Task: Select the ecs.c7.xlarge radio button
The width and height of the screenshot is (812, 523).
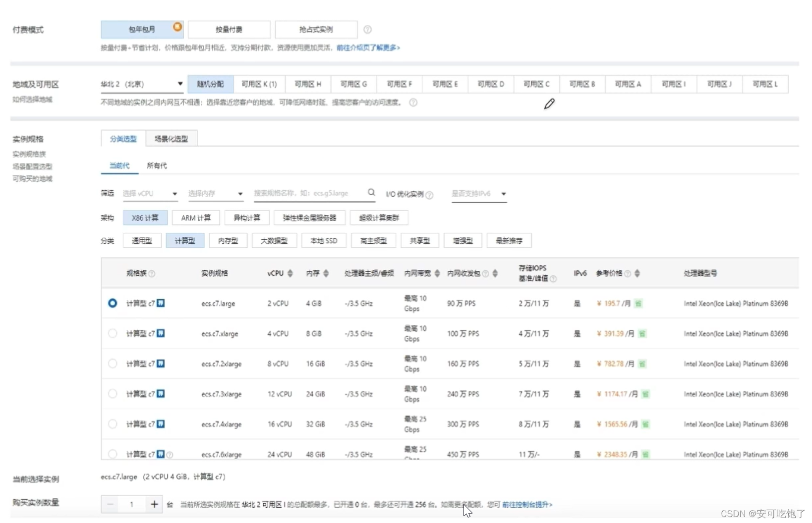Action: click(113, 333)
